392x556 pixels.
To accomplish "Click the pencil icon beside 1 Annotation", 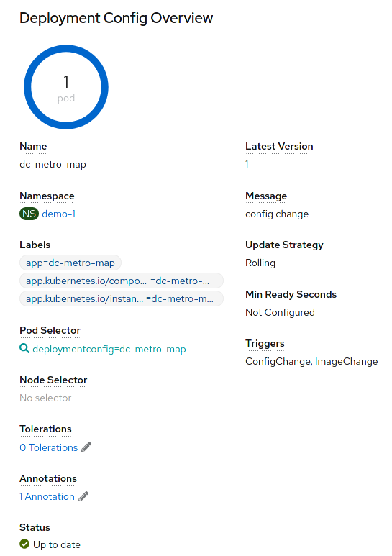I will (x=83, y=496).
